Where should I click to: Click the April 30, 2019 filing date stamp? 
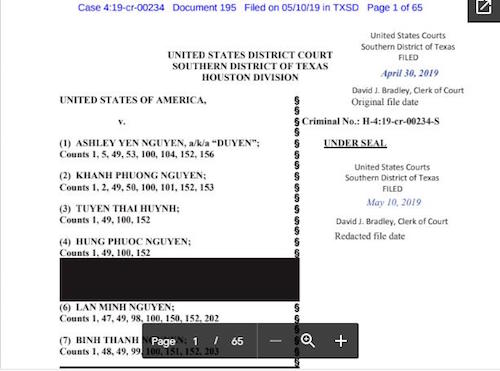(x=410, y=73)
